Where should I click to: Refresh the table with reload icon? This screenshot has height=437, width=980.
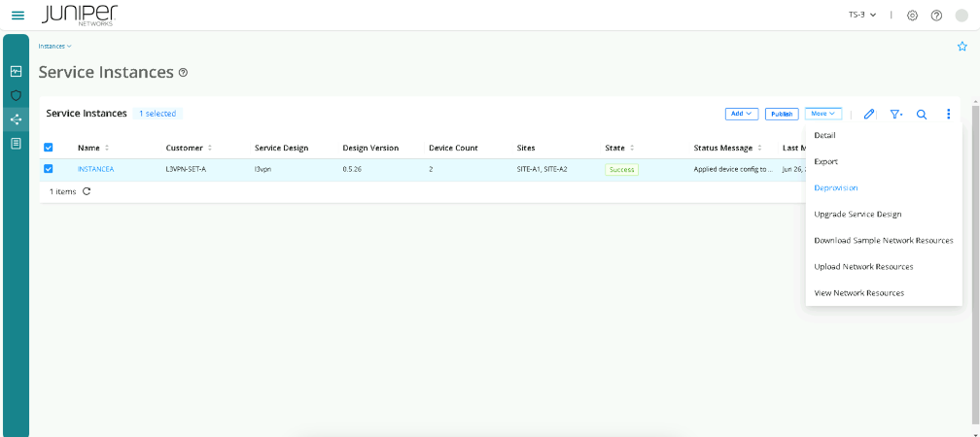pyautogui.click(x=87, y=191)
